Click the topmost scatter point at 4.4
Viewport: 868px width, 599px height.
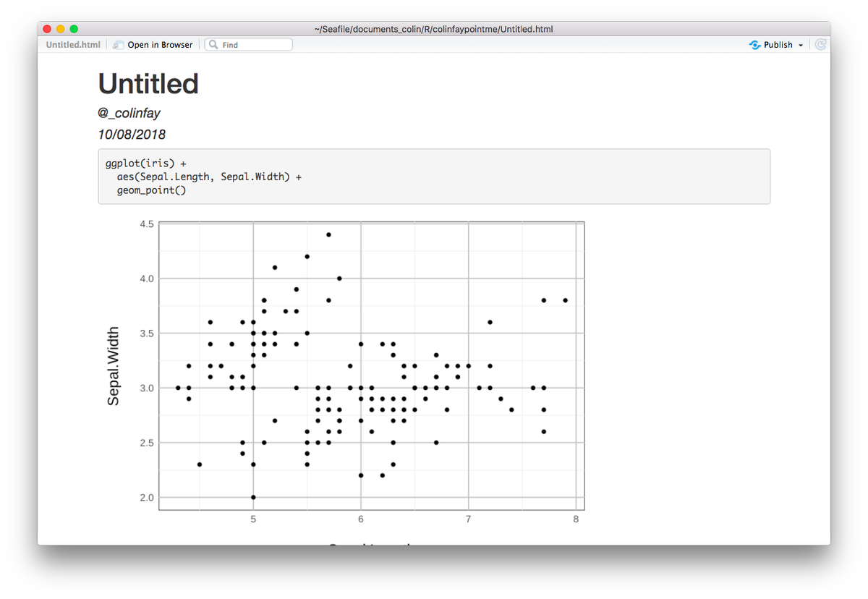[328, 234]
